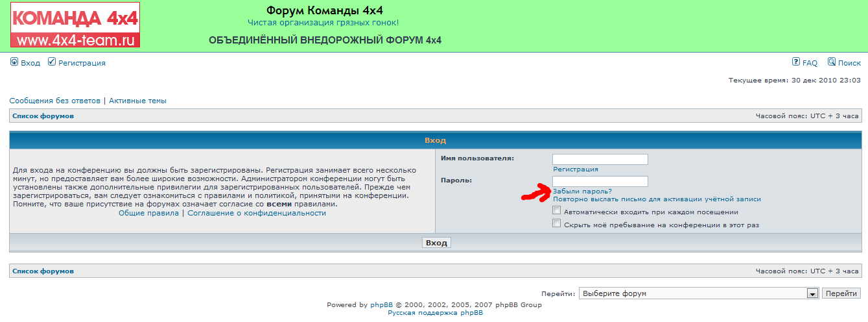Click the FAQ question-mark icon

pos(796,62)
